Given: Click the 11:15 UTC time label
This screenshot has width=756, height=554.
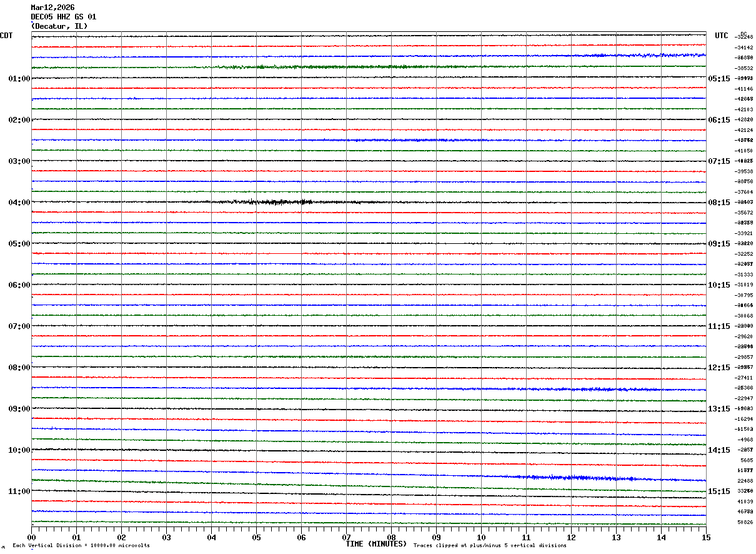Looking at the screenshot, I should [x=719, y=326].
